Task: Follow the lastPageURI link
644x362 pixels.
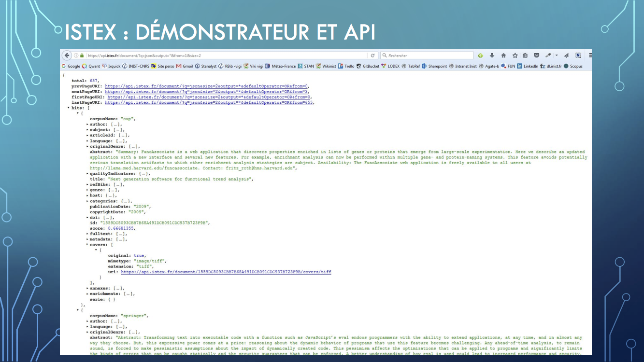Action: pos(209,102)
